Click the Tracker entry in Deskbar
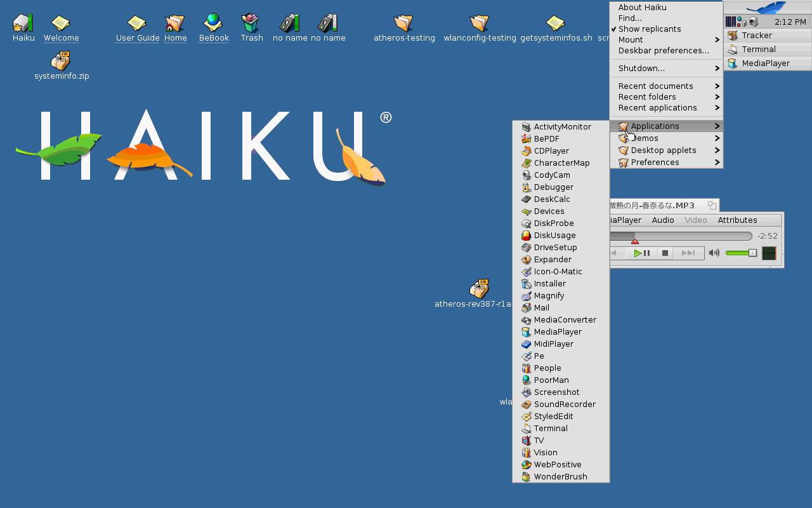812x508 pixels. [x=756, y=36]
